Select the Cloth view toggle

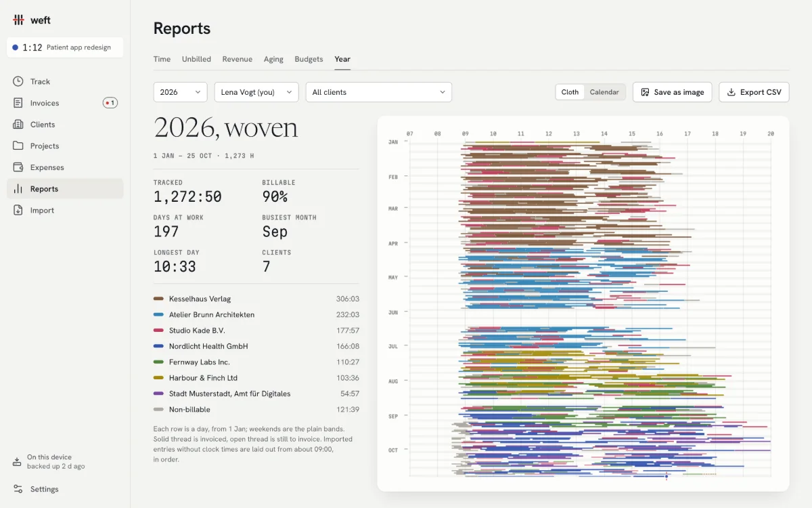pyautogui.click(x=570, y=92)
